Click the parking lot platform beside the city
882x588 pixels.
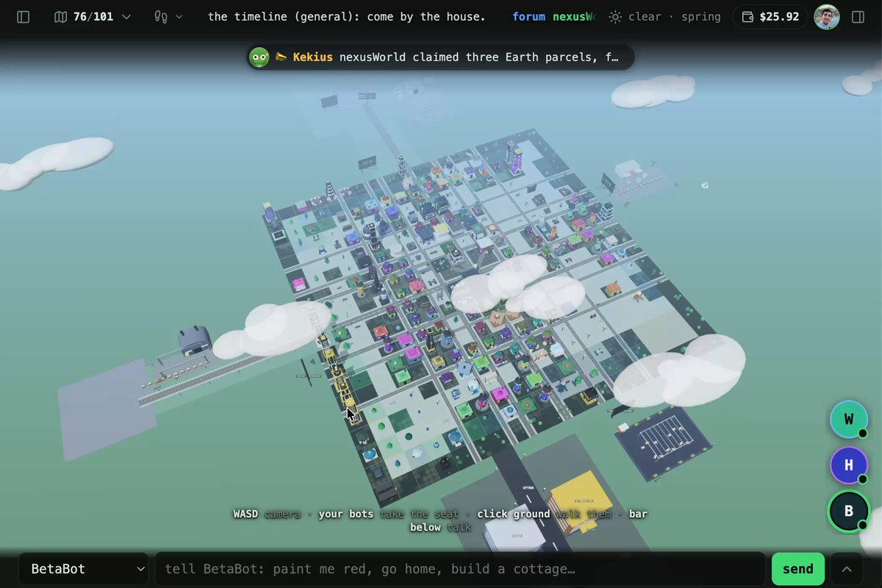664,442
